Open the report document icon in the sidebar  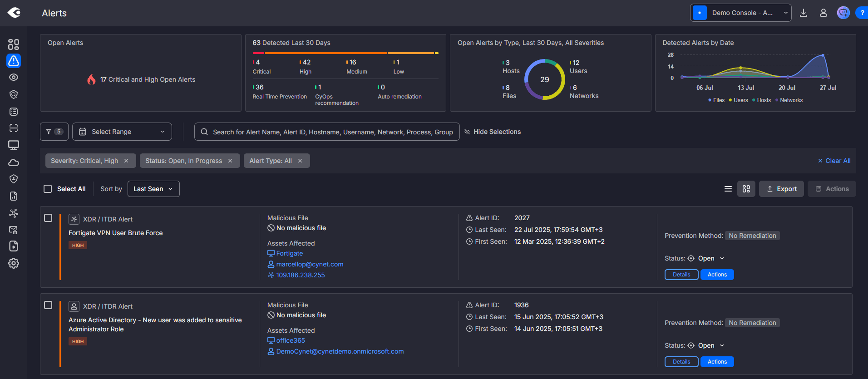[x=14, y=196]
